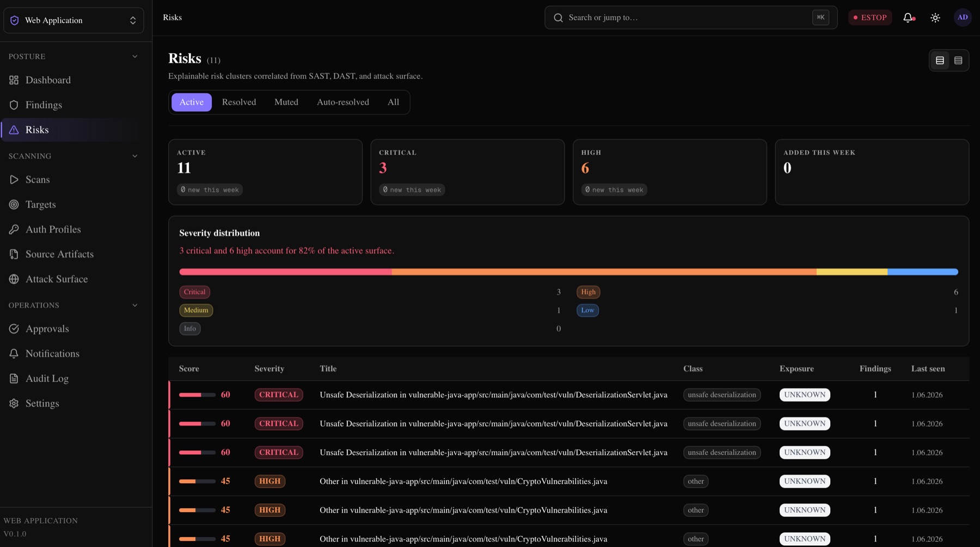Click the Auth Profiles key icon
The width and height of the screenshot is (980, 547).
[14, 230]
